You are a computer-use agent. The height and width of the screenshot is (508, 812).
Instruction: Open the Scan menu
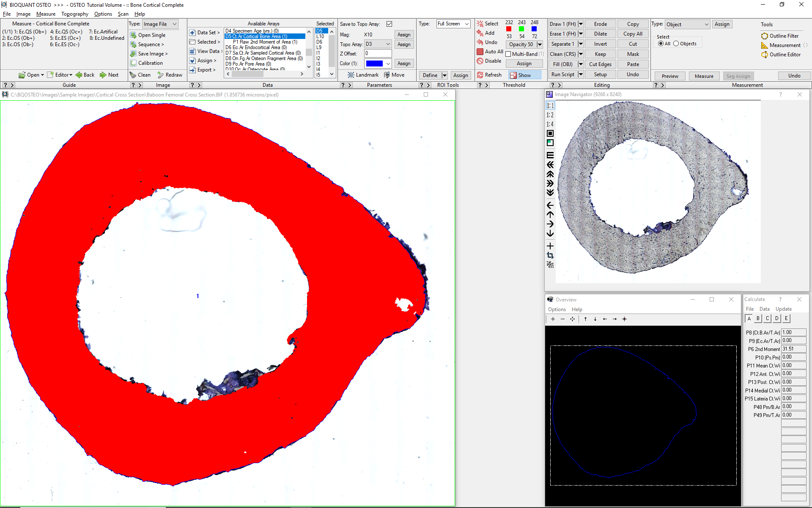123,14
